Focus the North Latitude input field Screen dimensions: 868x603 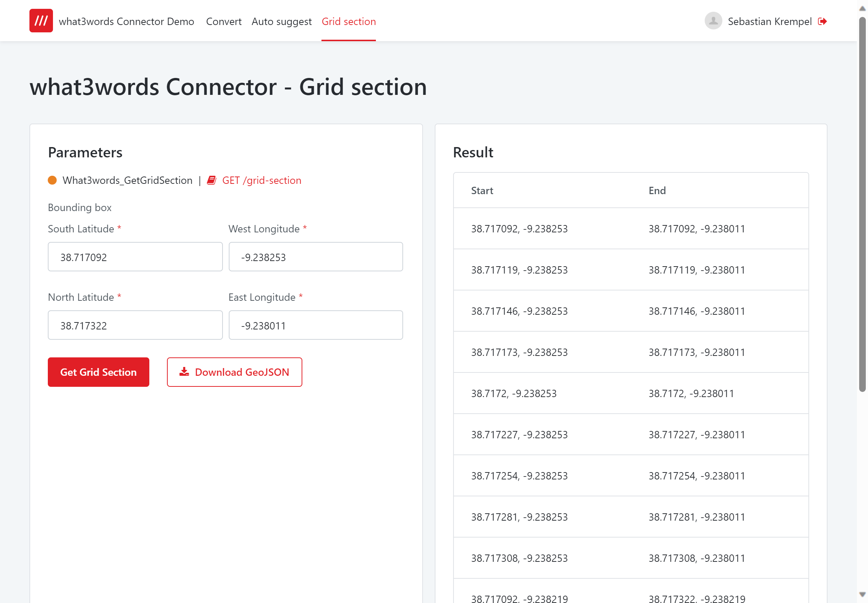[135, 325]
